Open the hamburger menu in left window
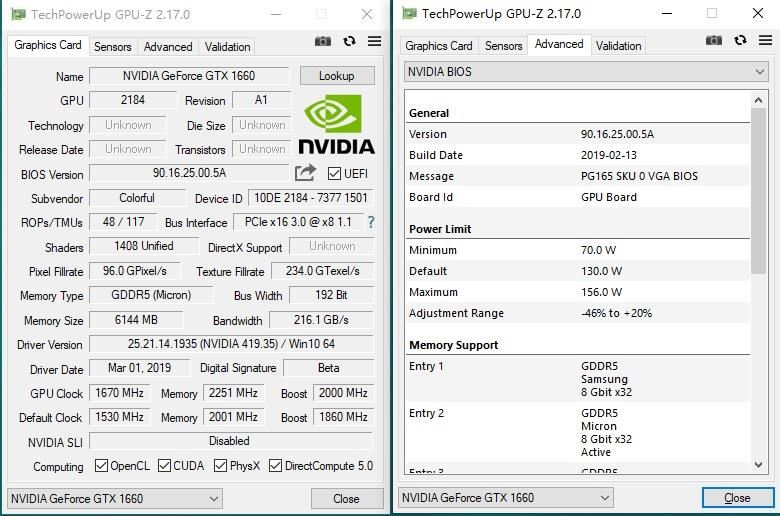 (375, 41)
